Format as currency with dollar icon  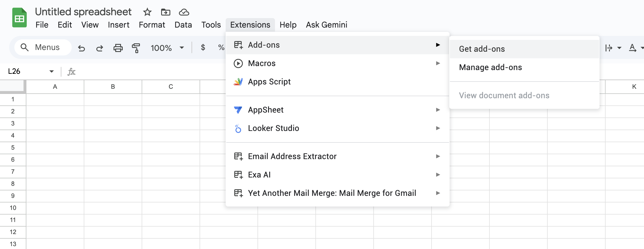pos(203,47)
